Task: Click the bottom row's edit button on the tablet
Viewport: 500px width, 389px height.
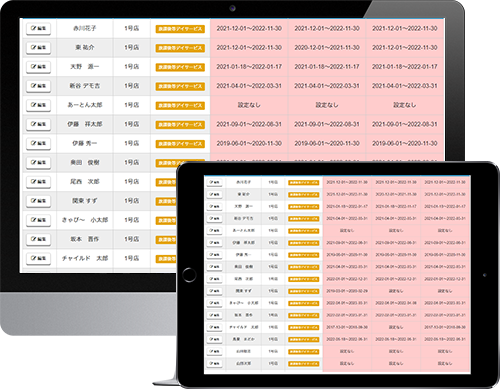Action: click(214, 363)
